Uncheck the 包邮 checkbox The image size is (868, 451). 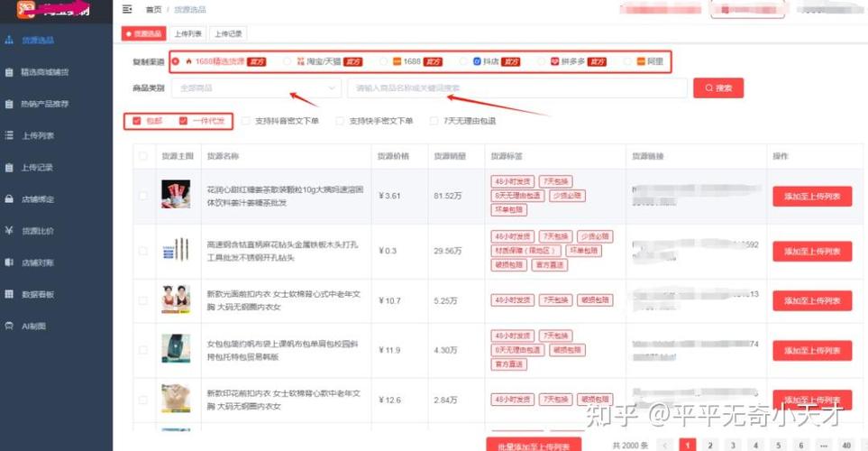(x=137, y=121)
